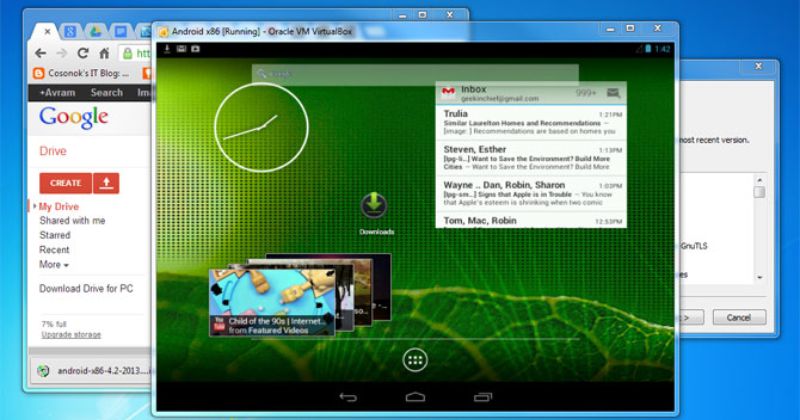Select My Drive in sidebar
The height and width of the screenshot is (420, 800).
(59, 206)
